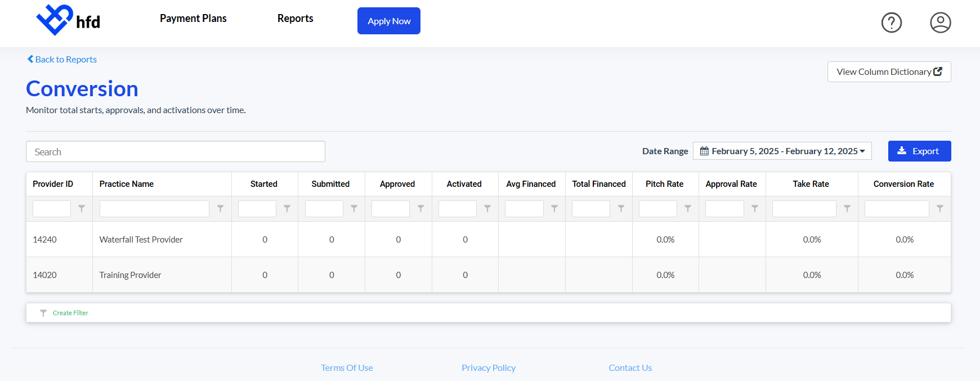The image size is (980, 381).
Task: Click the Approved column filter funnel icon
Action: click(420, 209)
